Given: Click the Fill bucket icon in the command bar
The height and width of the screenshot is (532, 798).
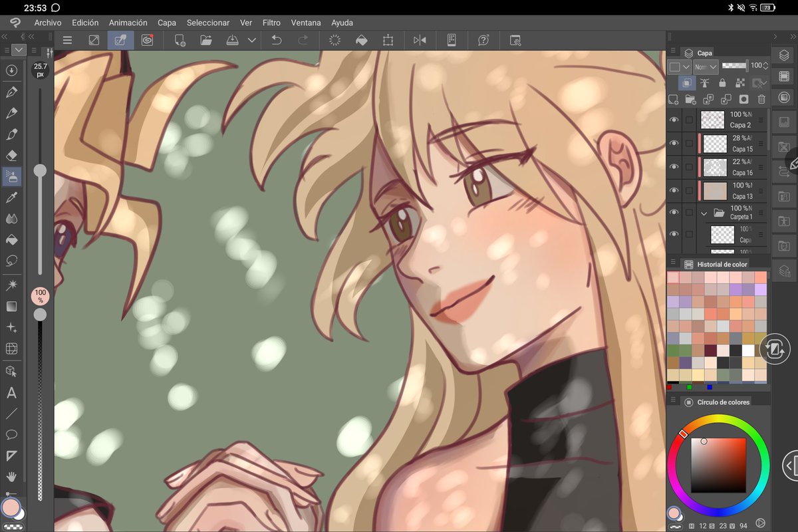Looking at the screenshot, I should [361, 40].
